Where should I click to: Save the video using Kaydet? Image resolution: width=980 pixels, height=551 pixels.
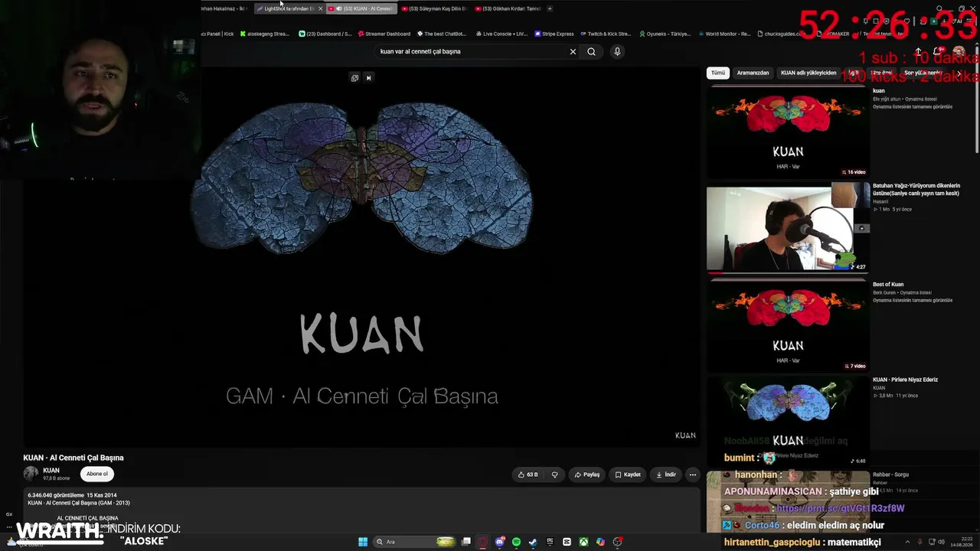pos(628,474)
